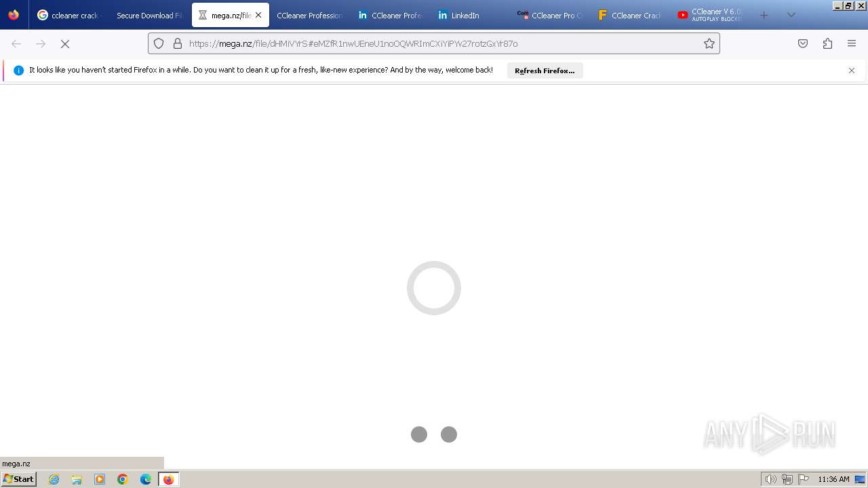Expand the list all tabs dropdown

click(x=791, y=15)
